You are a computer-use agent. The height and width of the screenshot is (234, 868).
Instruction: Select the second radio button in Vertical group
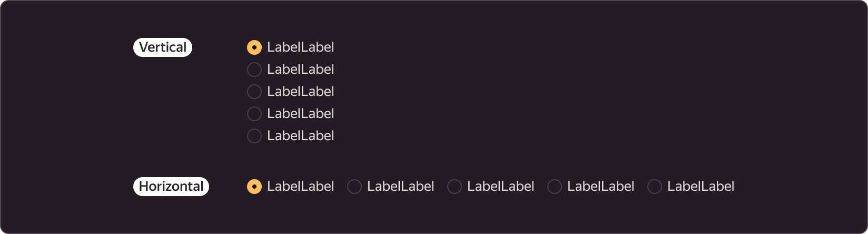(x=254, y=70)
